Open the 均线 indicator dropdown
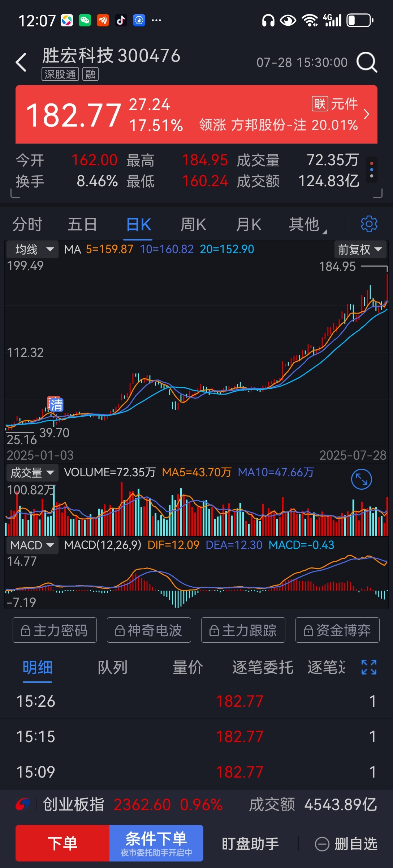Image resolution: width=393 pixels, height=868 pixels. coord(33,249)
